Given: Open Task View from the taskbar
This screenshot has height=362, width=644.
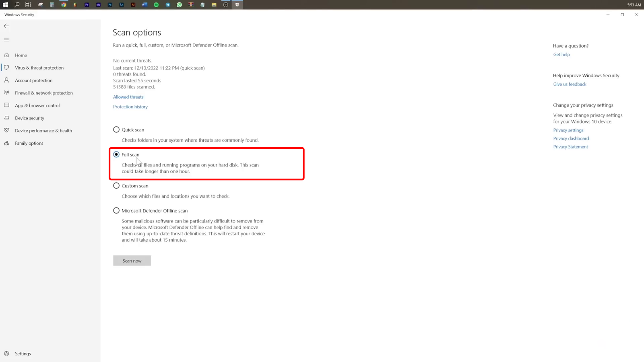Looking at the screenshot, I should 28,5.
